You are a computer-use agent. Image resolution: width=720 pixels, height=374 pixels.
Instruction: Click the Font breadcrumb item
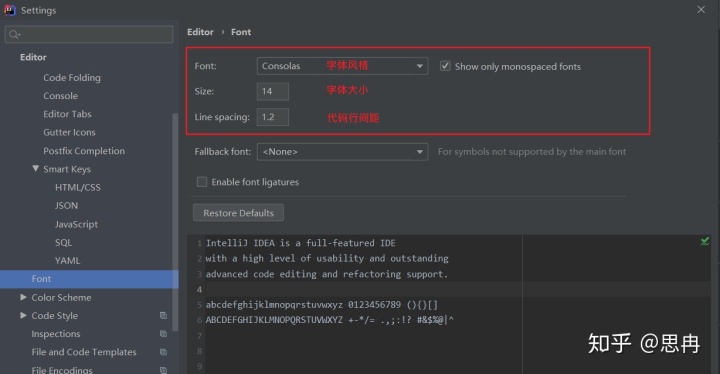point(241,32)
